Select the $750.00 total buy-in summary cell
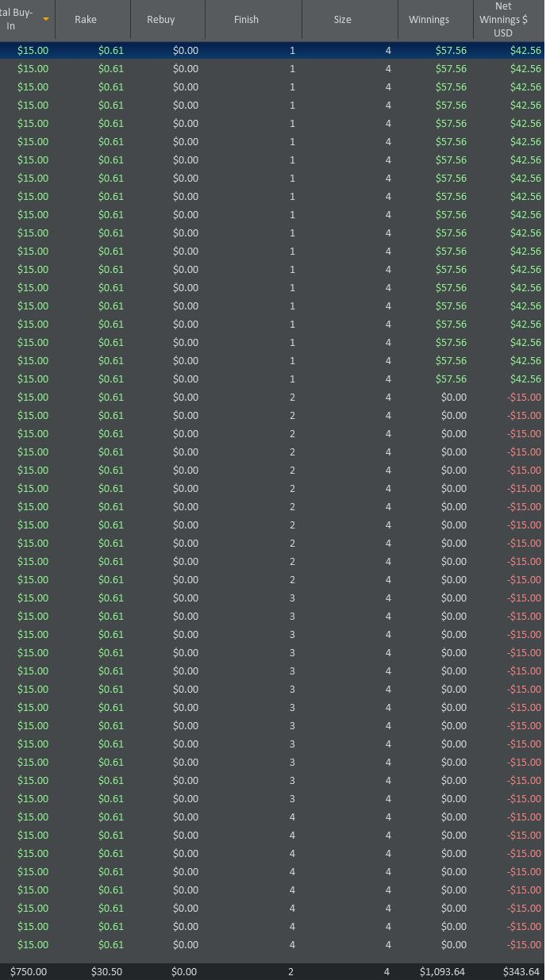 (x=29, y=971)
